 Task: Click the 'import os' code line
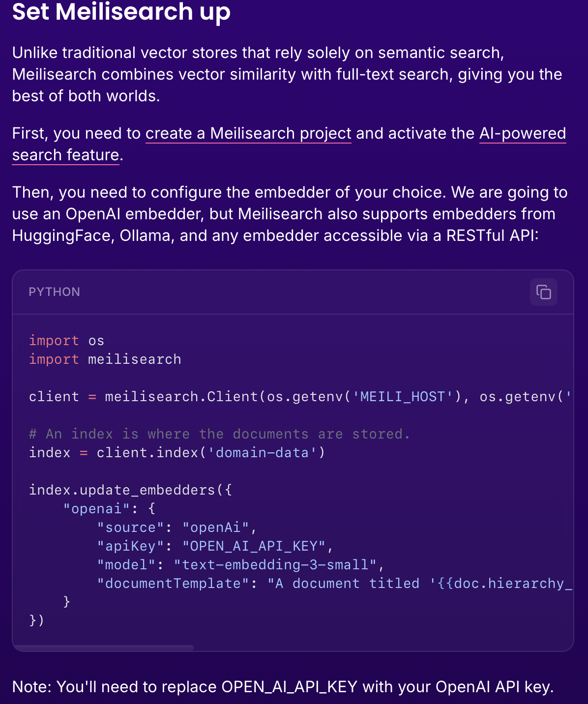(66, 341)
